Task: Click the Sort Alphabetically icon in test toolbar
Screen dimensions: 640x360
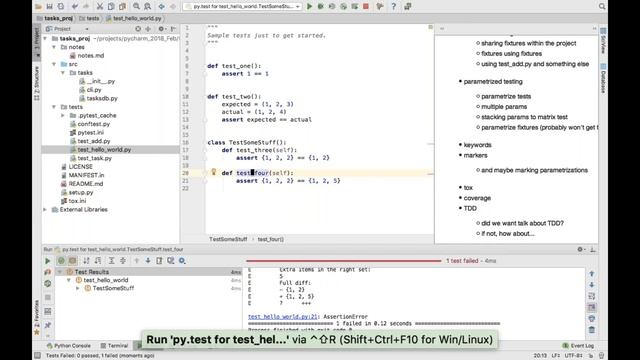Action: (86, 261)
